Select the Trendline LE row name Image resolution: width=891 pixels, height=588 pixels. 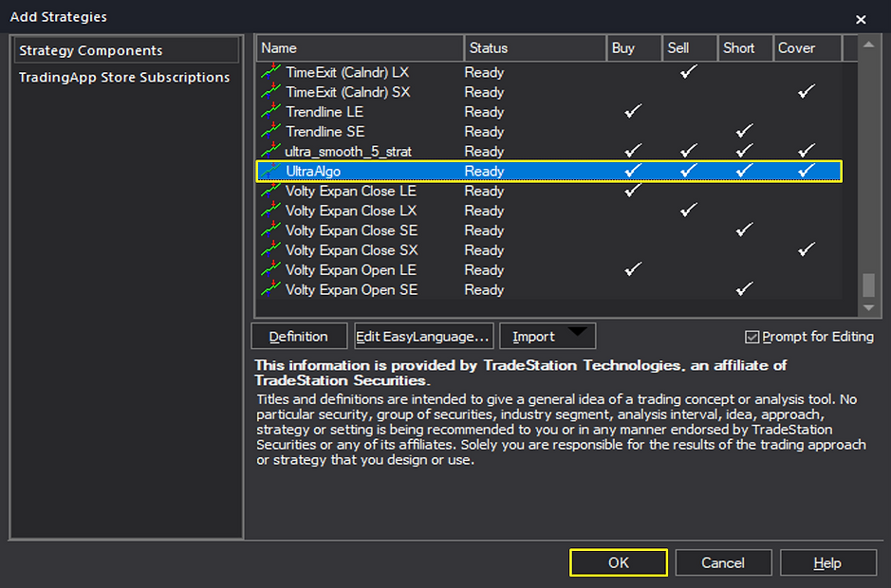tap(325, 112)
